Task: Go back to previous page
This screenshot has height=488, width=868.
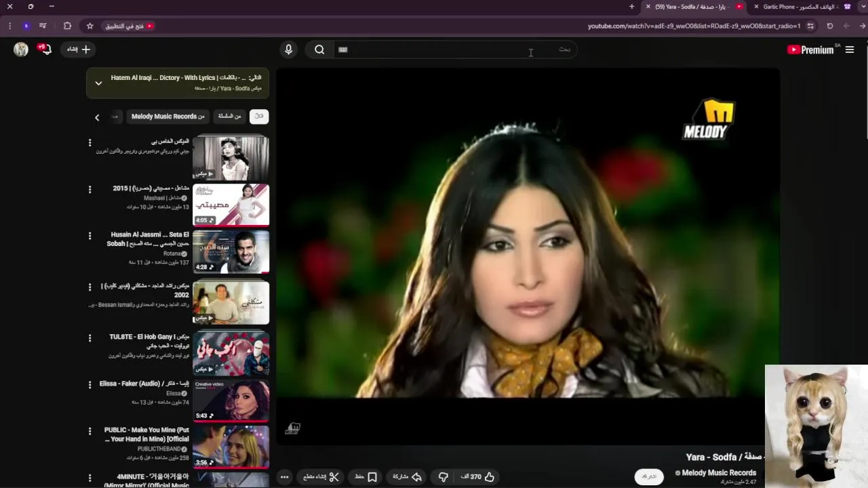Action: [x=863, y=26]
